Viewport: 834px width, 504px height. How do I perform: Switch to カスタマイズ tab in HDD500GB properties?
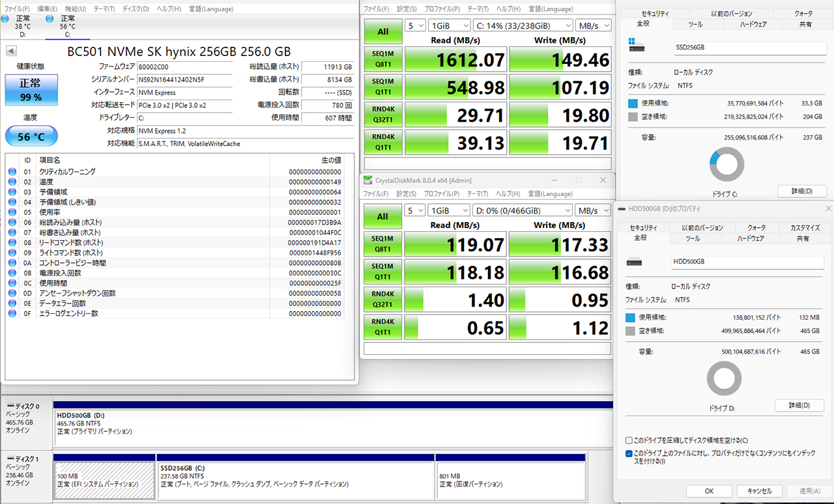[x=805, y=228]
